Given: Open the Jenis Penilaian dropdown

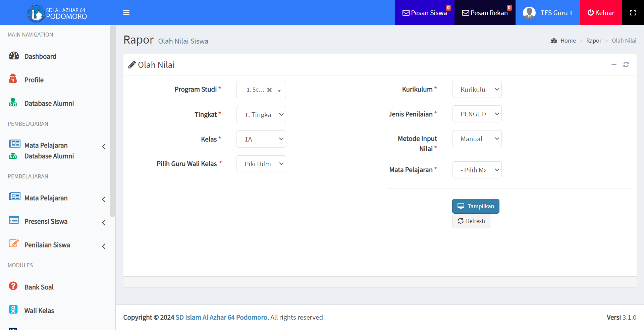Looking at the screenshot, I should point(477,114).
